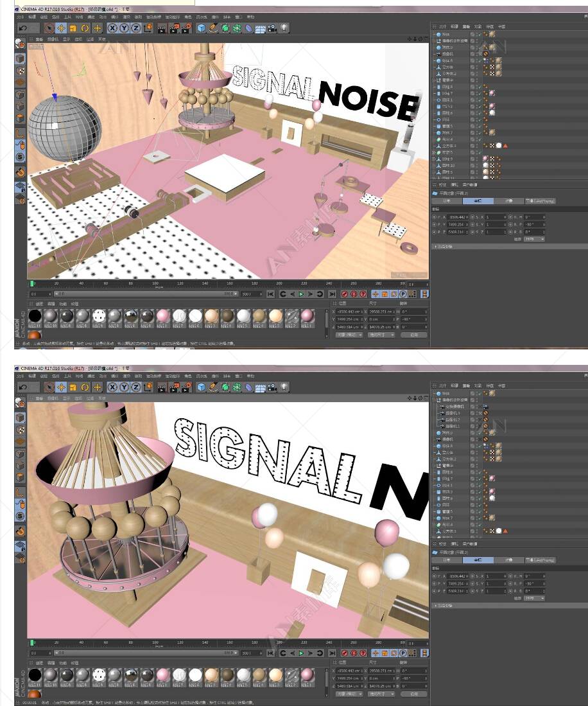Open the 摄像机 menu above the upper viewport

pyautogui.click(x=53, y=39)
